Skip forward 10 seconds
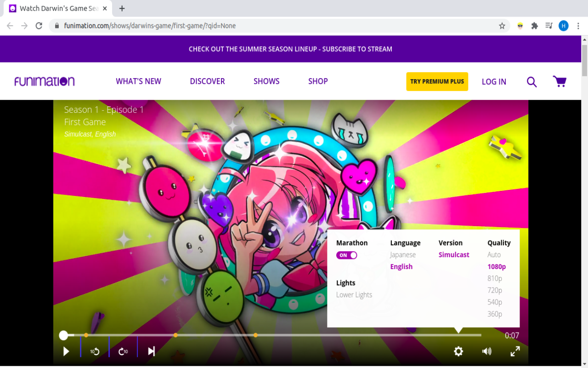 tap(123, 351)
